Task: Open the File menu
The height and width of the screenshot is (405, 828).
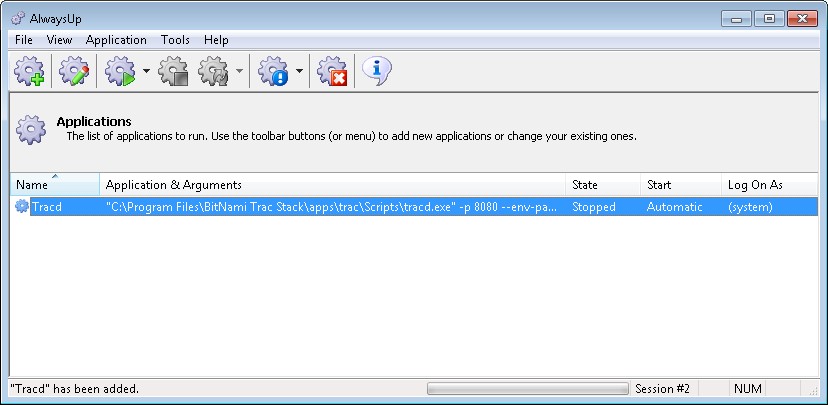Action: click(24, 40)
